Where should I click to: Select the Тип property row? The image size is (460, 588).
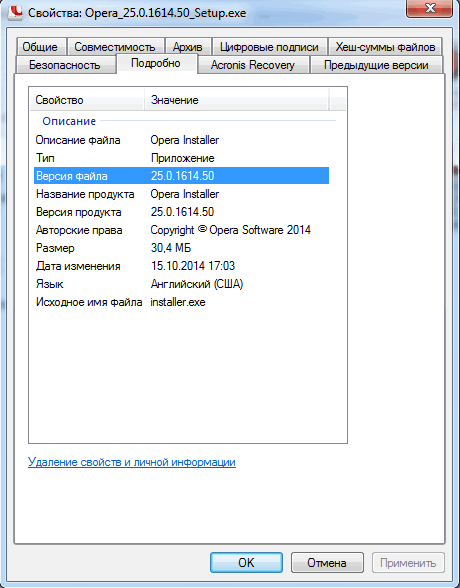coord(181,158)
